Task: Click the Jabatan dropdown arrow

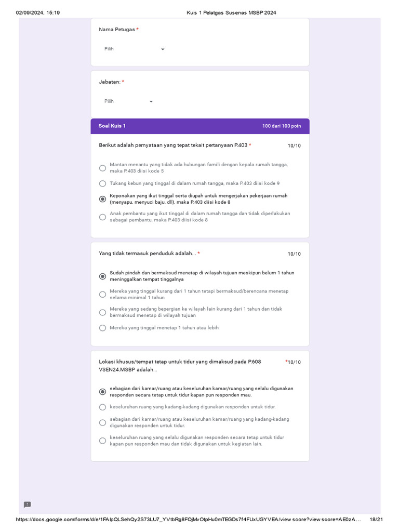Action: pos(151,102)
